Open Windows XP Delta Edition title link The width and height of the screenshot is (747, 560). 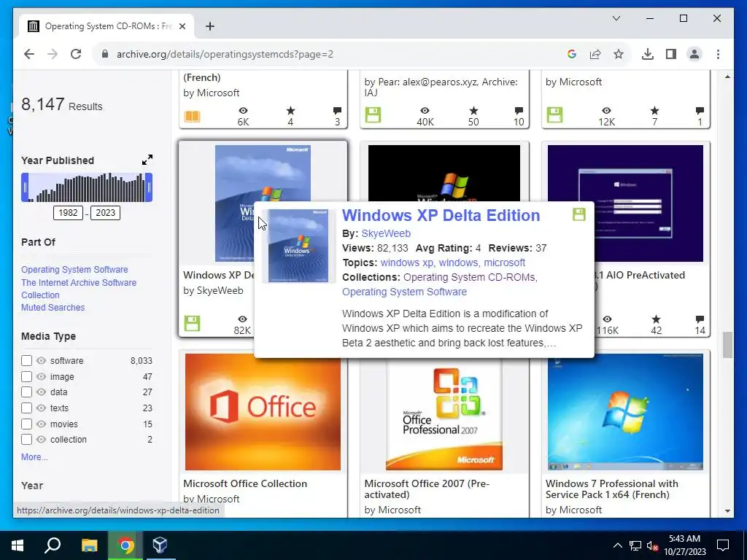click(x=441, y=215)
